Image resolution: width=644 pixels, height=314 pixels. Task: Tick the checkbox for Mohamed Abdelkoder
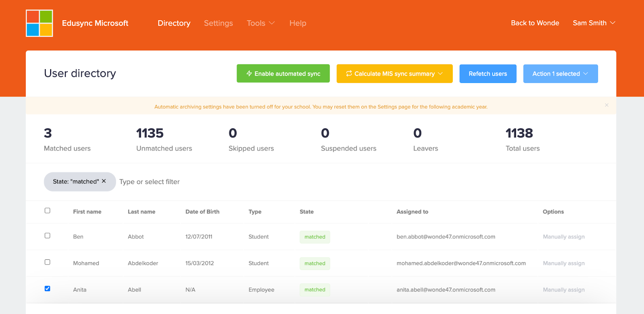click(x=47, y=262)
